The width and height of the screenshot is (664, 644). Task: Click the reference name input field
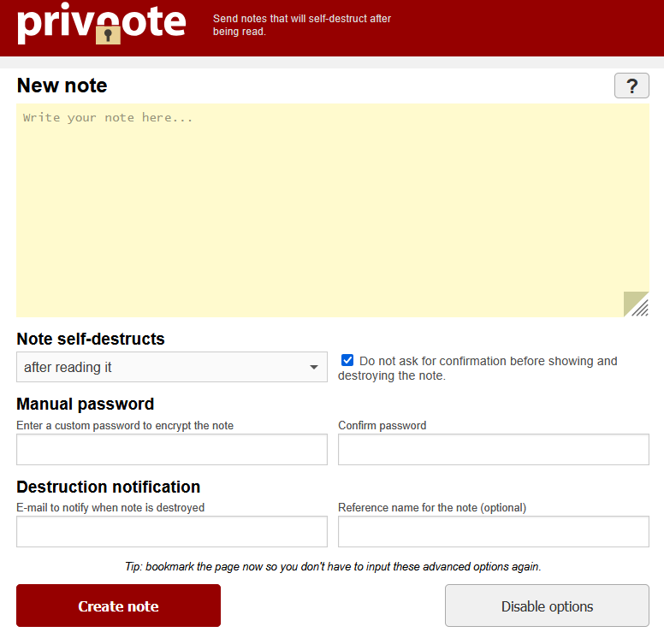click(x=493, y=531)
